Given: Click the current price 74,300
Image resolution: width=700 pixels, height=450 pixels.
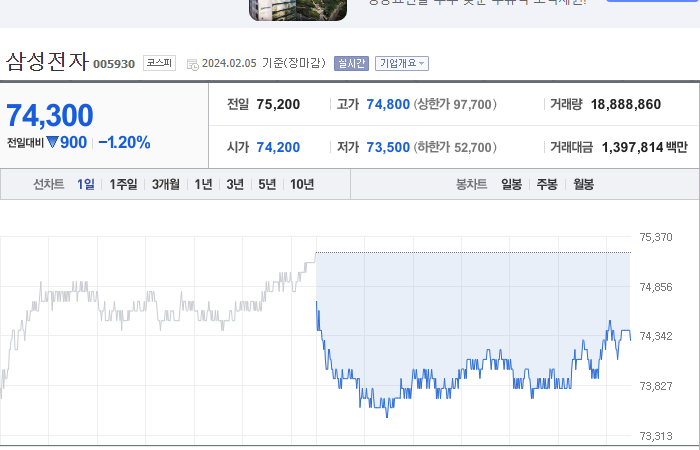Looking at the screenshot, I should point(50,115).
